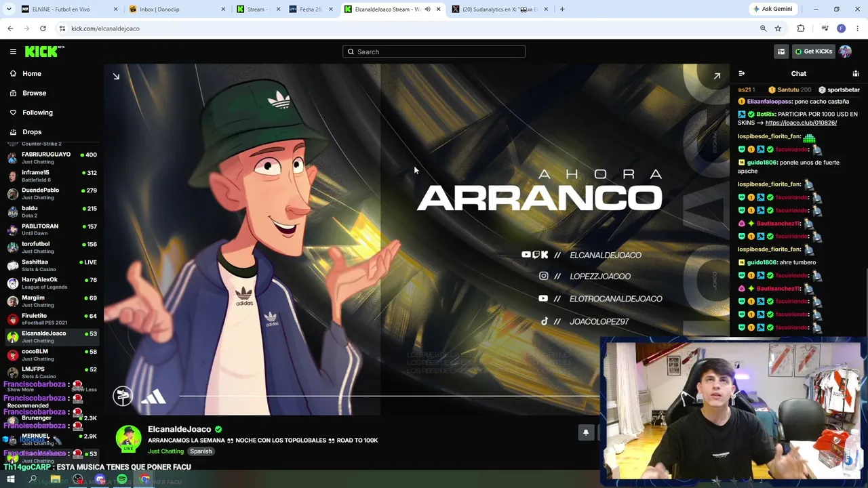The height and width of the screenshot is (488, 868).
Task: Click the KICK logo
Action: 44,52
